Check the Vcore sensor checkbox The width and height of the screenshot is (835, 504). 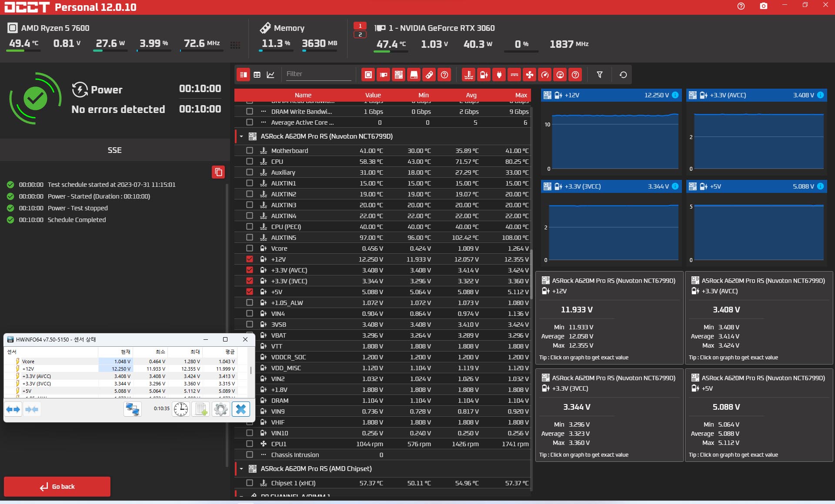click(249, 248)
